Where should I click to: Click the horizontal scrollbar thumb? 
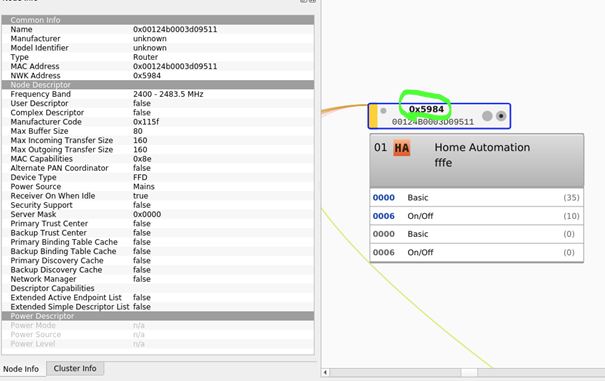tap(469, 373)
